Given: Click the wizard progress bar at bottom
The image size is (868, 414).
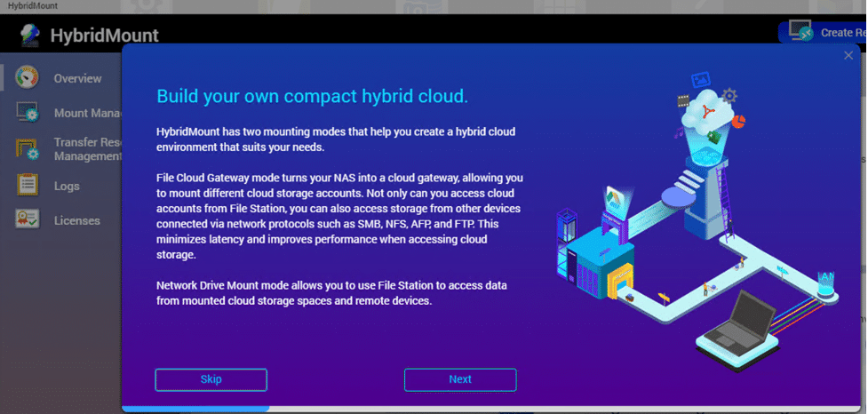Looking at the screenshot, I should [491, 409].
